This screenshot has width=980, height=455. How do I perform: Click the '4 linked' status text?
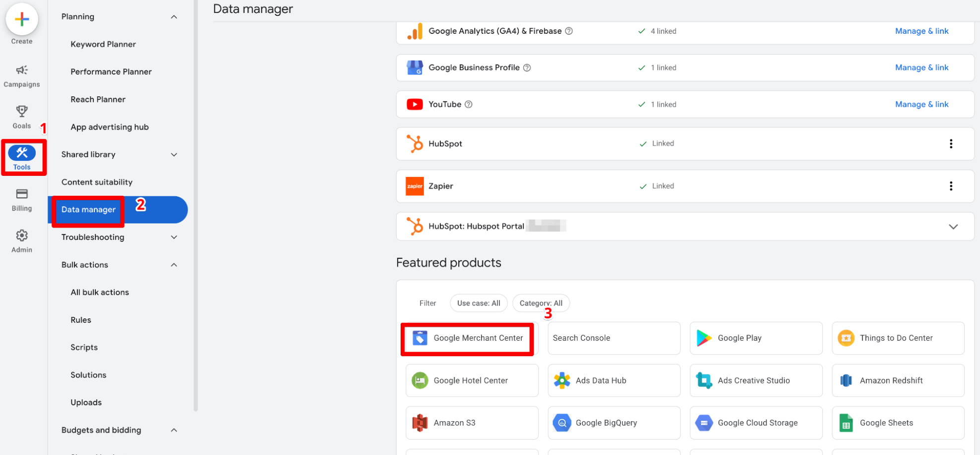[x=663, y=31]
